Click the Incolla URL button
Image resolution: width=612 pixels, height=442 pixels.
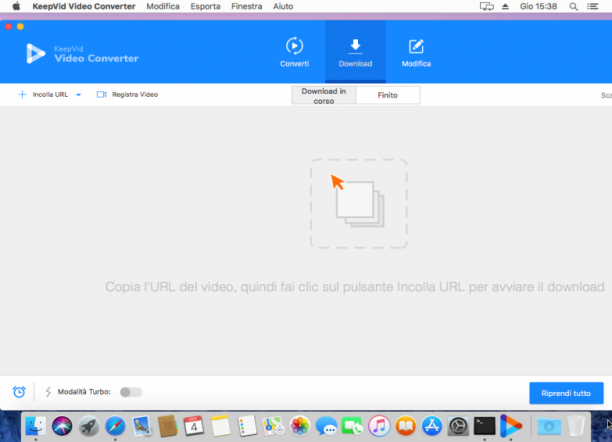pyautogui.click(x=43, y=94)
